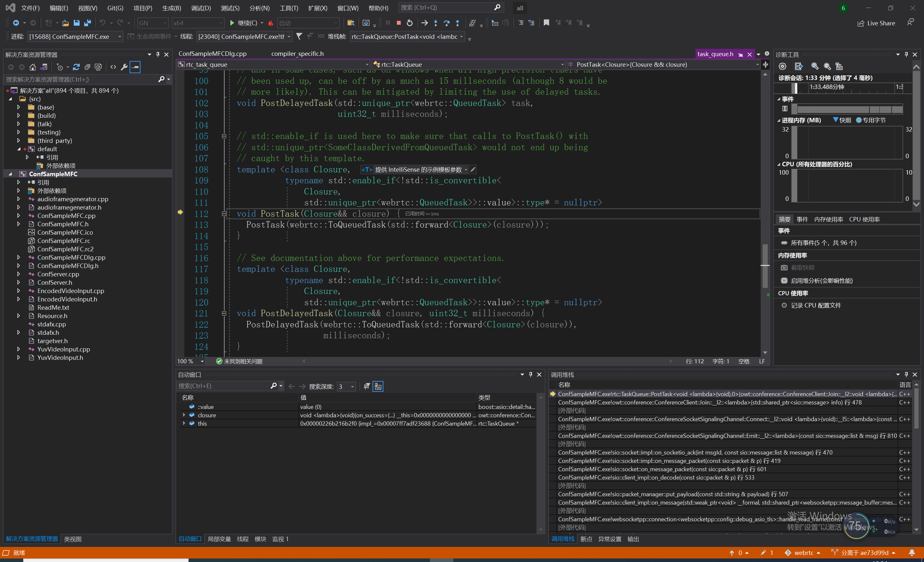Screen dimensions: 924x562
Task: Open Diagnostic Tools settings gear
Action: [782, 66]
